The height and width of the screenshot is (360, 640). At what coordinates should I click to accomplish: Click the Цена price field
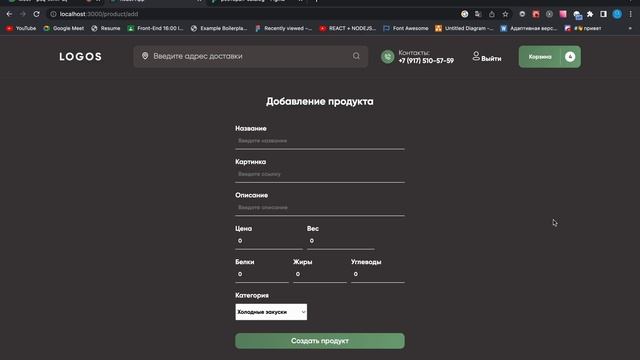click(x=269, y=241)
